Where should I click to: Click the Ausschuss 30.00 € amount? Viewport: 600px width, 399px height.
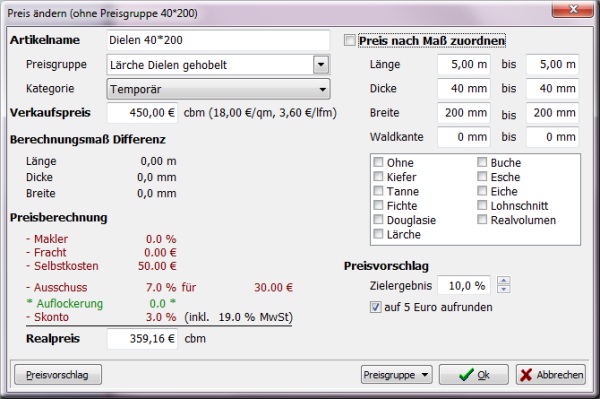tap(274, 287)
